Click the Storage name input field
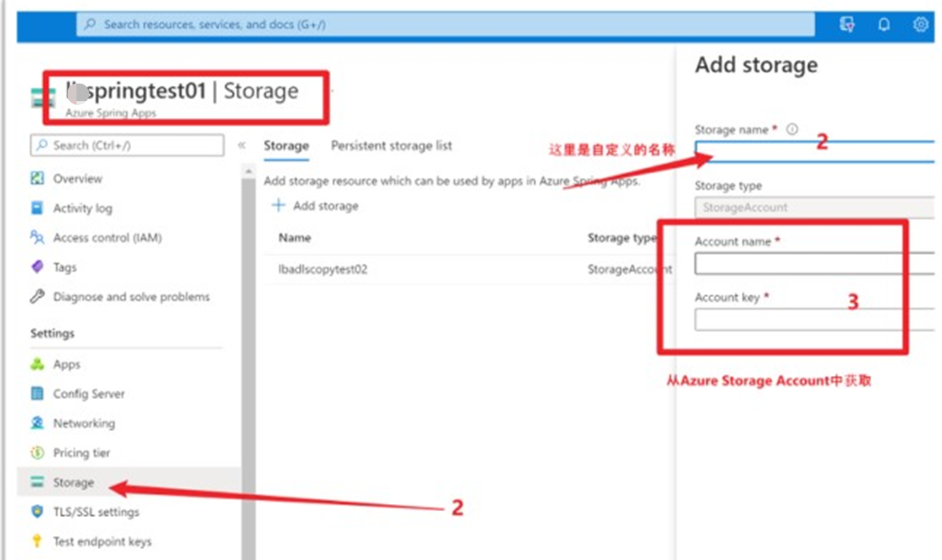Image resolution: width=942 pixels, height=560 pixels. [x=814, y=152]
